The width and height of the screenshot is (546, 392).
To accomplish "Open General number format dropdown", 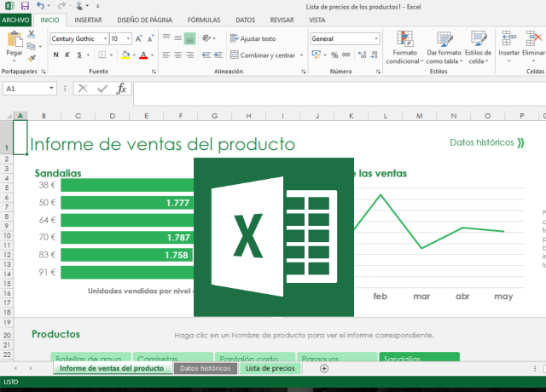I will (x=376, y=38).
